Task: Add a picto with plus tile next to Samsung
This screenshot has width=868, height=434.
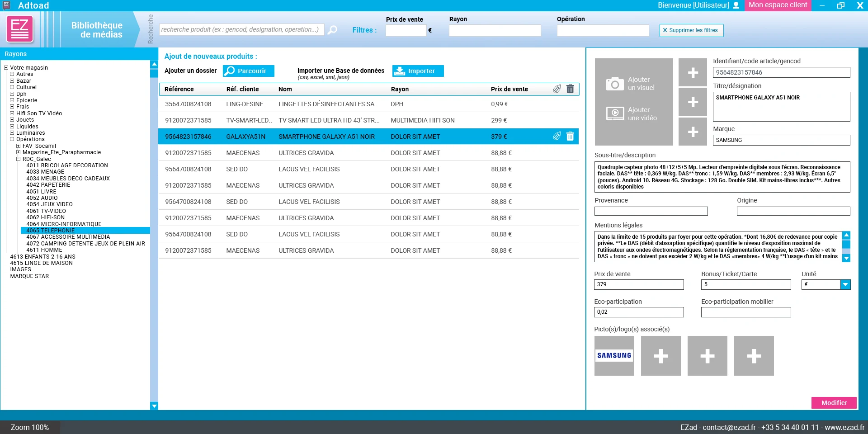Action: pyautogui.click(x=660, y=356)
